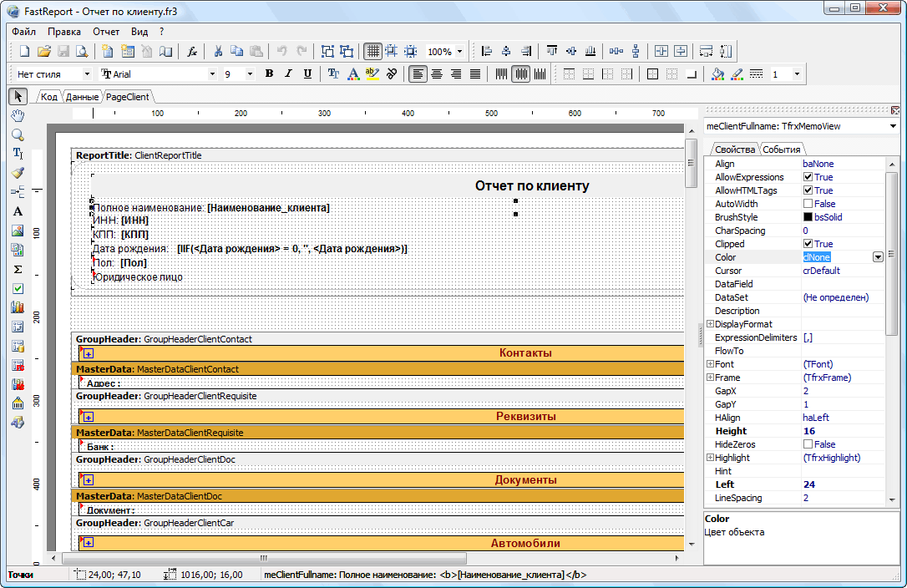Open the Правка menu
Screen dimensions: 907x588
pyautogui.click(x=64, y=32)
